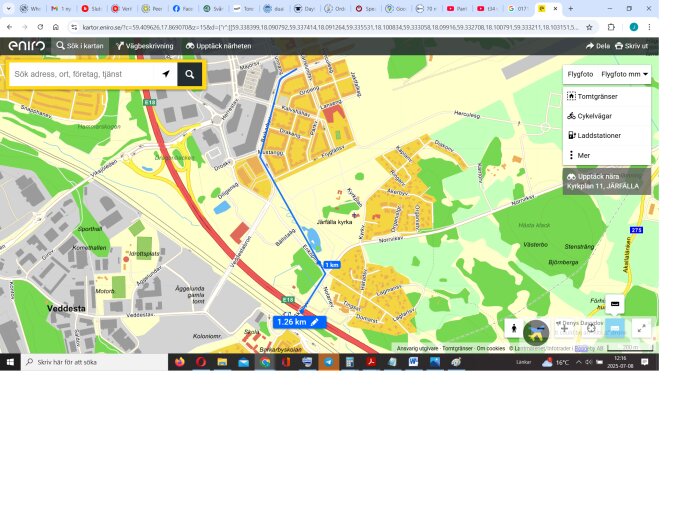The image size is (700, 525).
Task: Click the locate-me arrow icon
Action: point(166,74)
